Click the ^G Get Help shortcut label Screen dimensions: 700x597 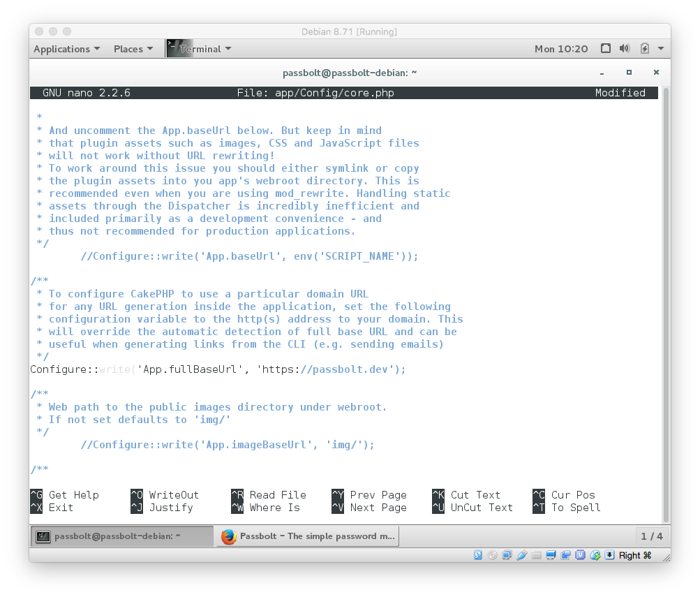(x=65, y=495)
